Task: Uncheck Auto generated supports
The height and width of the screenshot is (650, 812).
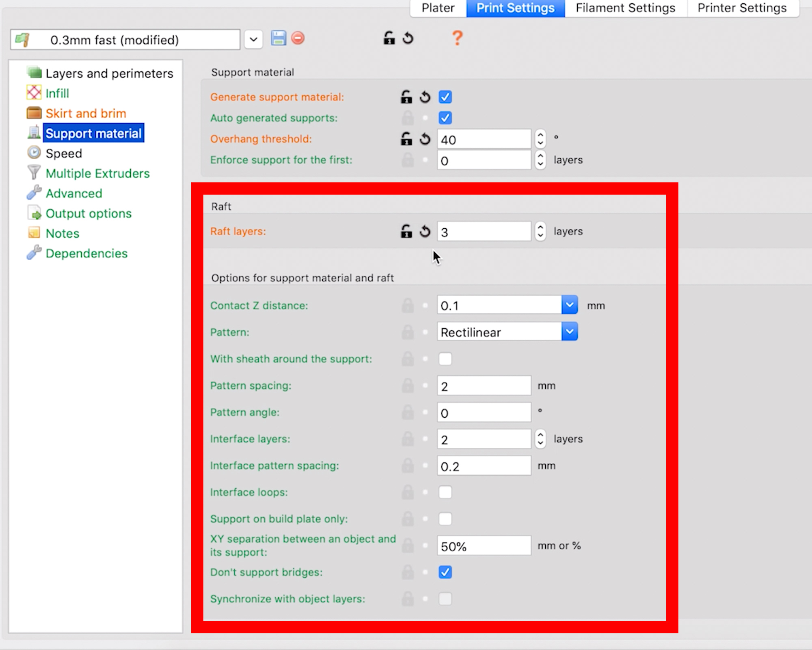Action: pos(445,118)
